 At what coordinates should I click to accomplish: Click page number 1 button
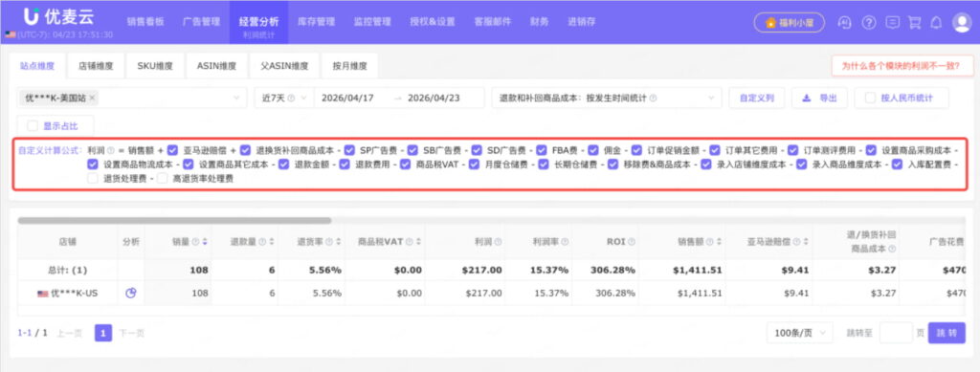pyautogui.click(x=103, y=334)
